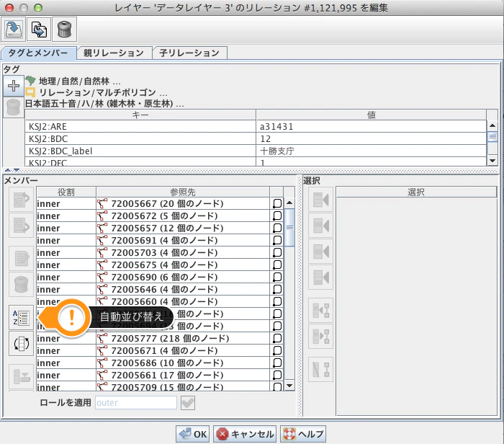Click the reverse member order icon
Screen dimensions: 504x444
point(21,343)
